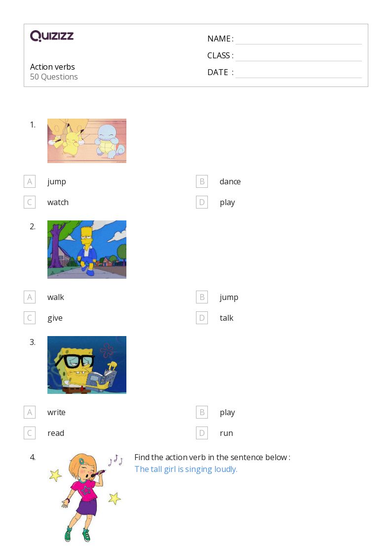Mark box C for give in question 2
Screen dimensions: 392x555
click(30, 318)
